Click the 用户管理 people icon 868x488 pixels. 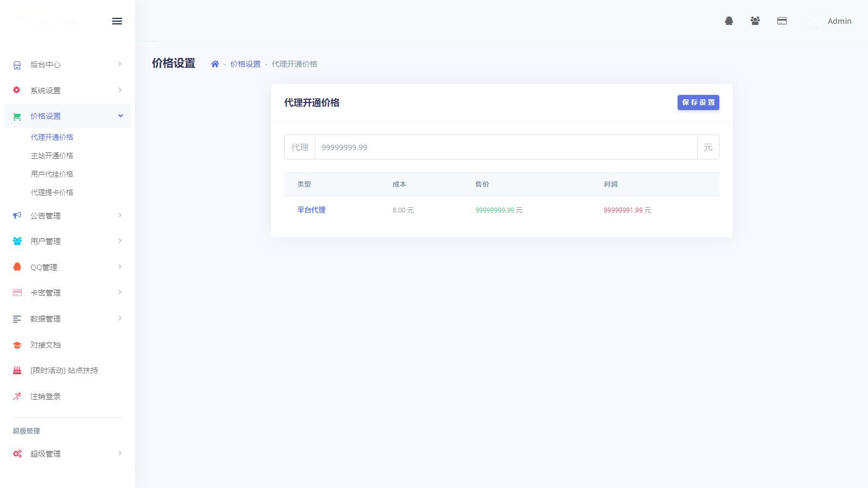point(17,241)
